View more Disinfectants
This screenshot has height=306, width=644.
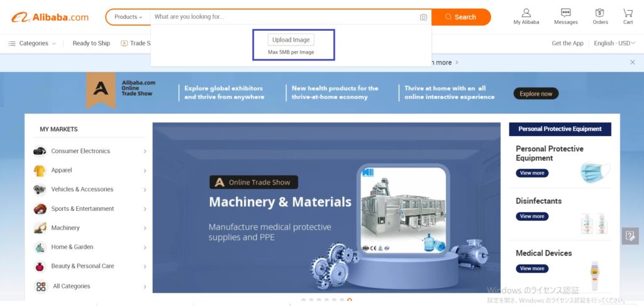532,217
